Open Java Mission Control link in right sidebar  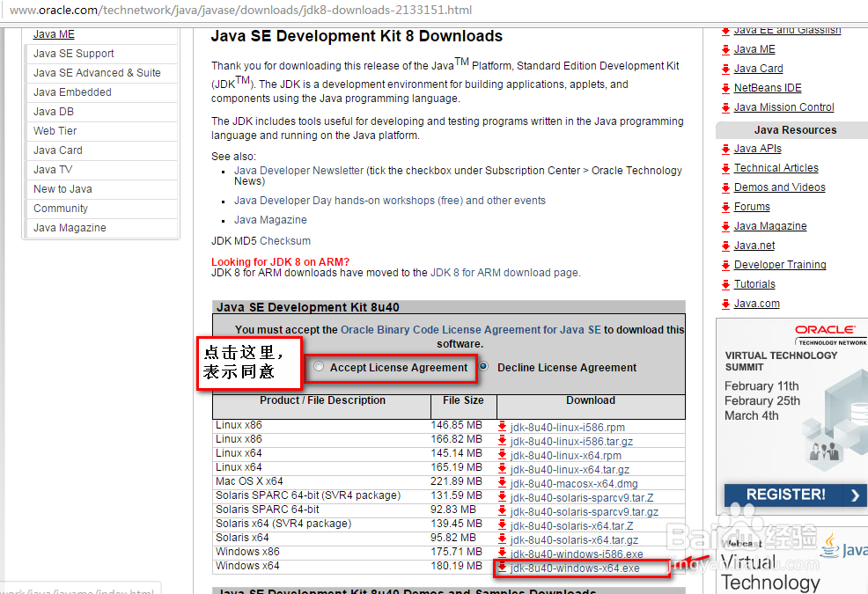point(783,107)
